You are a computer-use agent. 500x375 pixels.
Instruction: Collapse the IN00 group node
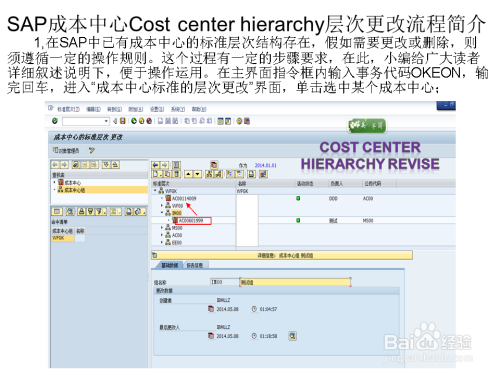[x=162, y=213]
